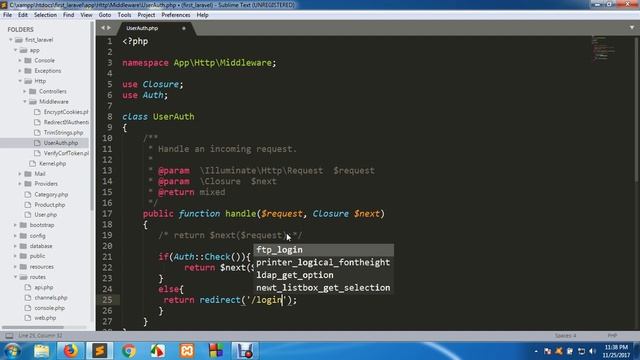Click the minimap code preview

point(603,48)
